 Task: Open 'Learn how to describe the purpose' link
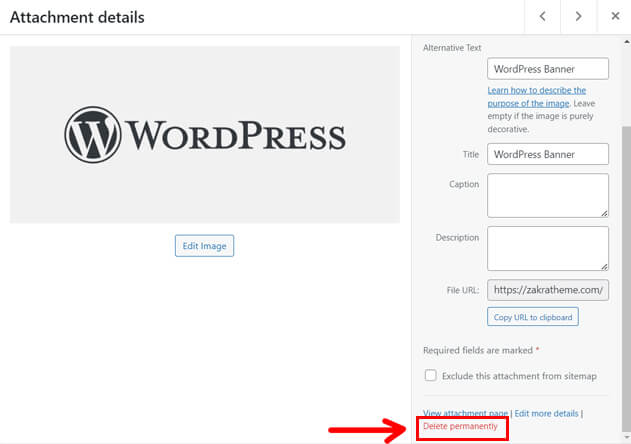coord(536,97)
